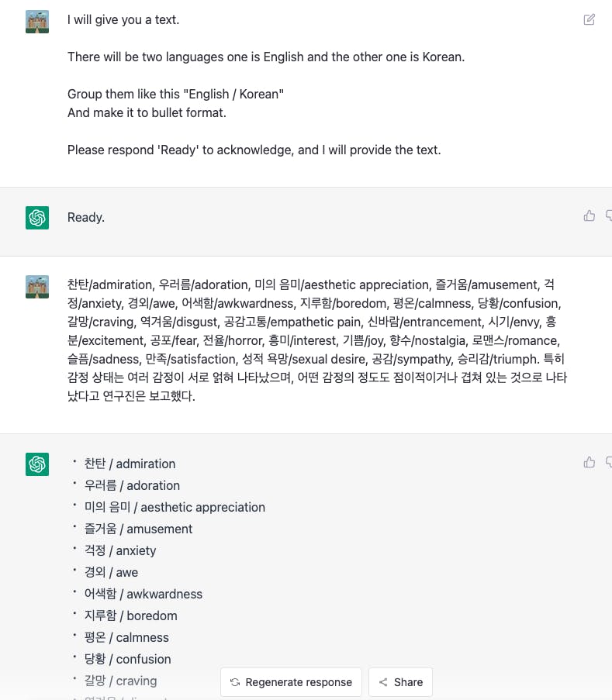Click the '미의 음미 / aesthetic appreciation' bullet

tap(175, 507)
